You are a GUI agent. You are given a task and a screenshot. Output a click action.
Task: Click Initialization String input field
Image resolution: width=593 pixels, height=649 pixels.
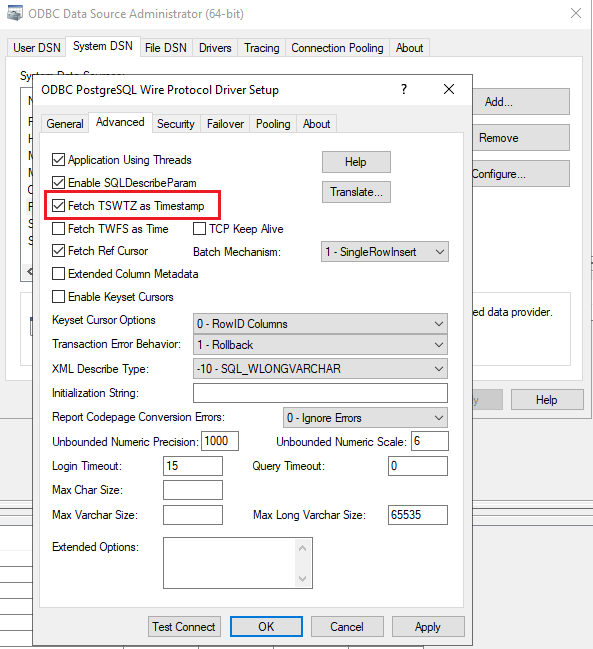[320, 393]
